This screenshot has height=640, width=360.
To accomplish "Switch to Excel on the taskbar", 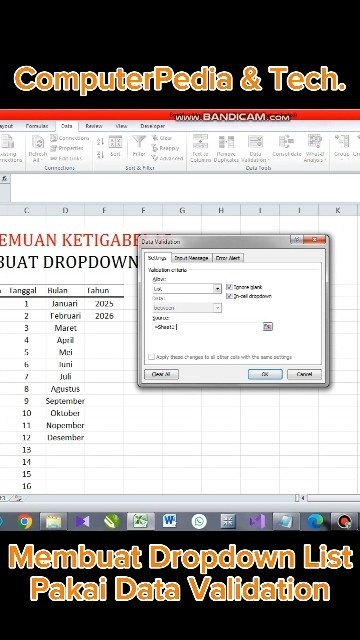I will [x=140, y=521].
